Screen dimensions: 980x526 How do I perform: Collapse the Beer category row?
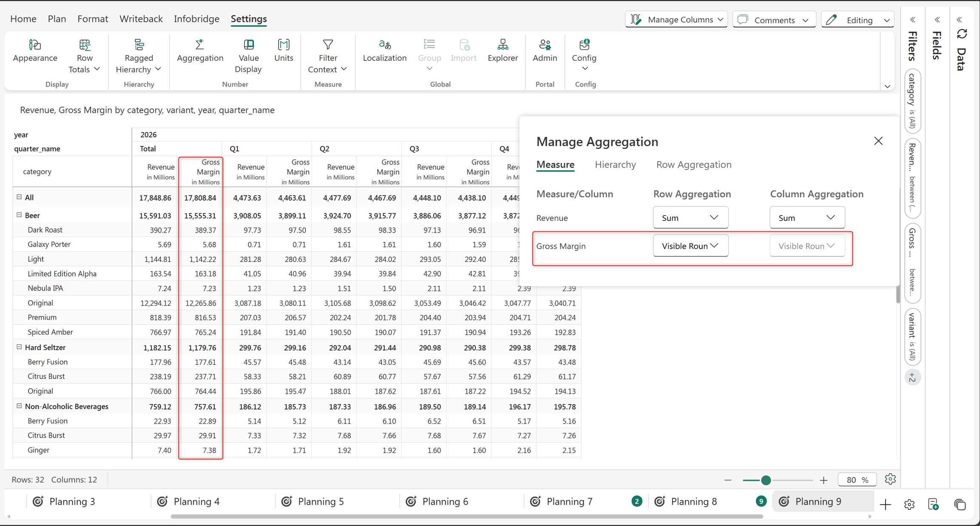19,215
